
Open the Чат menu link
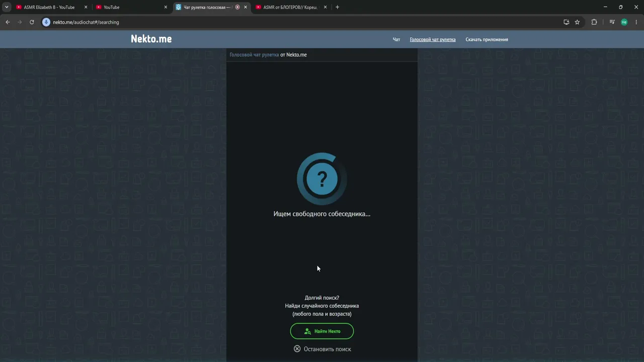[396, 39]
